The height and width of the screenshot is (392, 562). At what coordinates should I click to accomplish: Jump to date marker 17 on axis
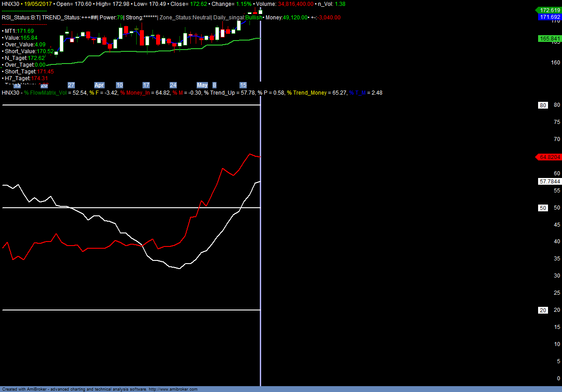coord(146,85)
